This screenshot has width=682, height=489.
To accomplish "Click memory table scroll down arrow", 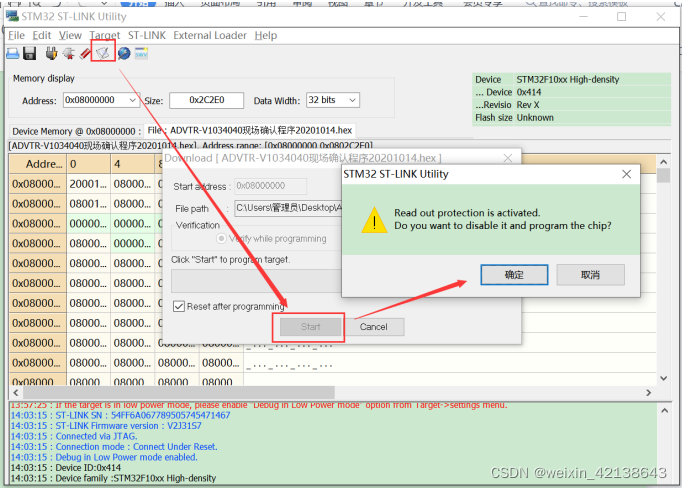I will click(x=663, y=378).
